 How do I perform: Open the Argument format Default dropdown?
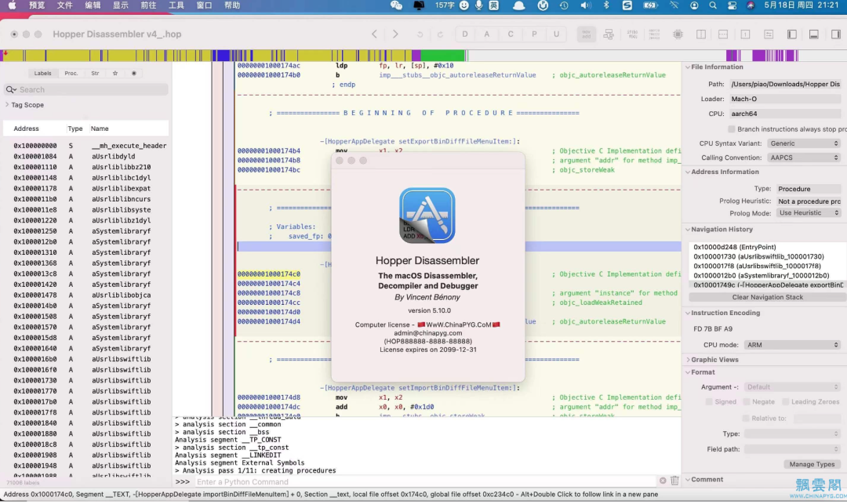(x=792, y=387)
